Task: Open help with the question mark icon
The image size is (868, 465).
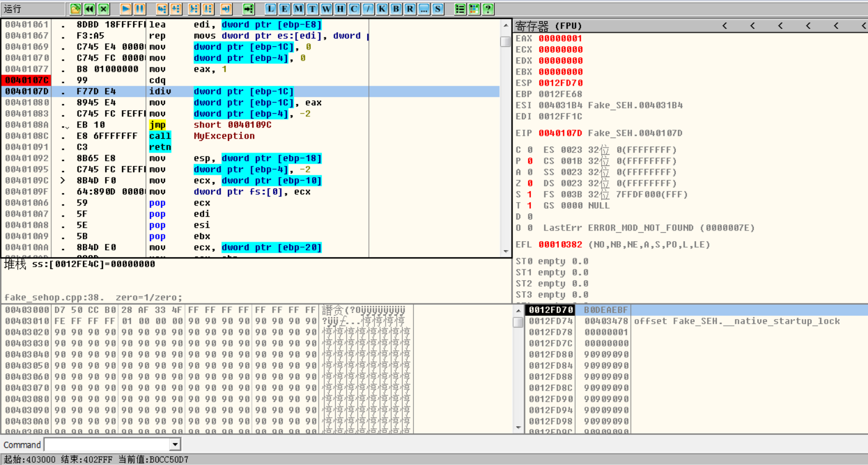Action: coord(488,9)
